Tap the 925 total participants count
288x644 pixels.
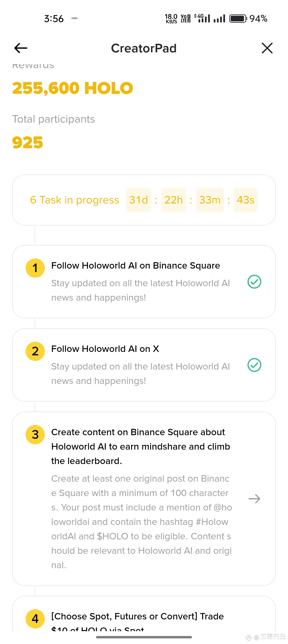27,143
